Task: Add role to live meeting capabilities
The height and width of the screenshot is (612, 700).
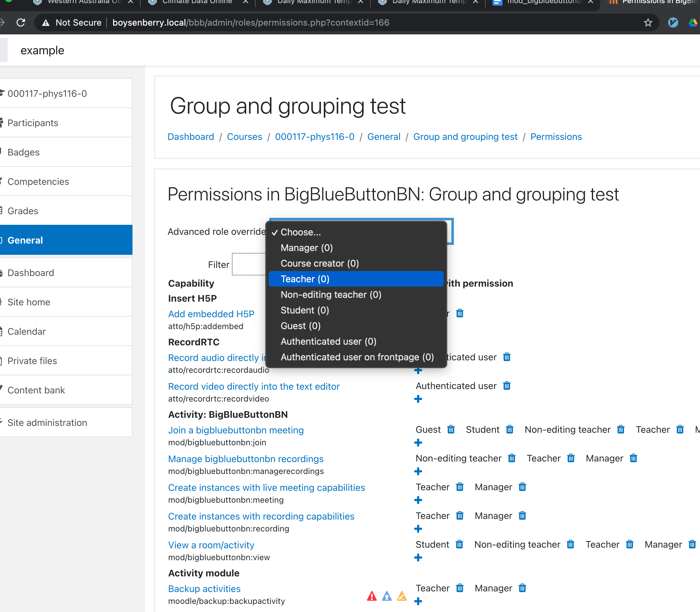Action: (x=418, y=500)
